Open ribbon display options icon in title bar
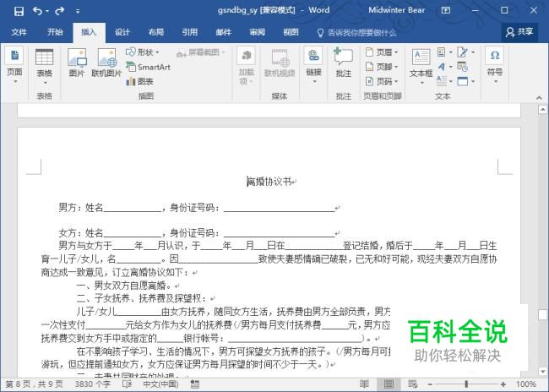The width and height of the screenshot is (549, 392). pyautogui.click(x=446, y=10)
